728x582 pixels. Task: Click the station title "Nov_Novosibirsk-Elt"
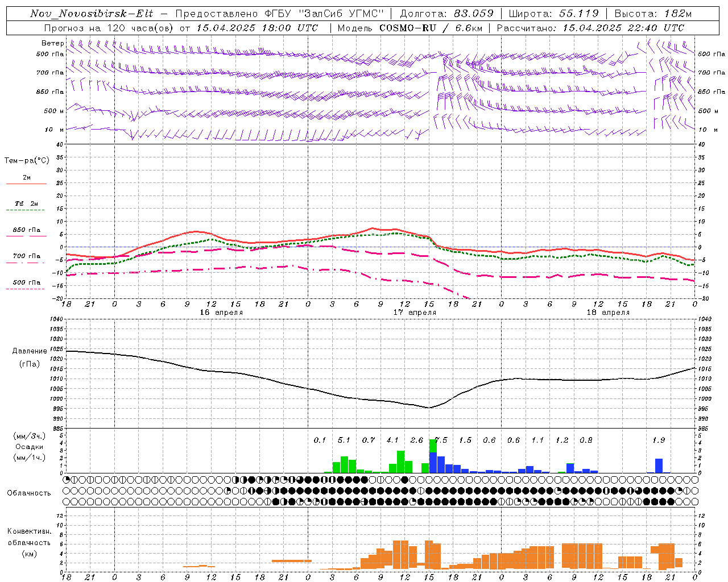point(91,14)
